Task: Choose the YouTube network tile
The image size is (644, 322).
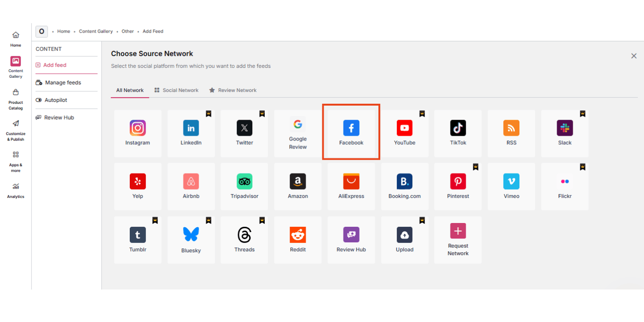Action: tap(405, 133)
